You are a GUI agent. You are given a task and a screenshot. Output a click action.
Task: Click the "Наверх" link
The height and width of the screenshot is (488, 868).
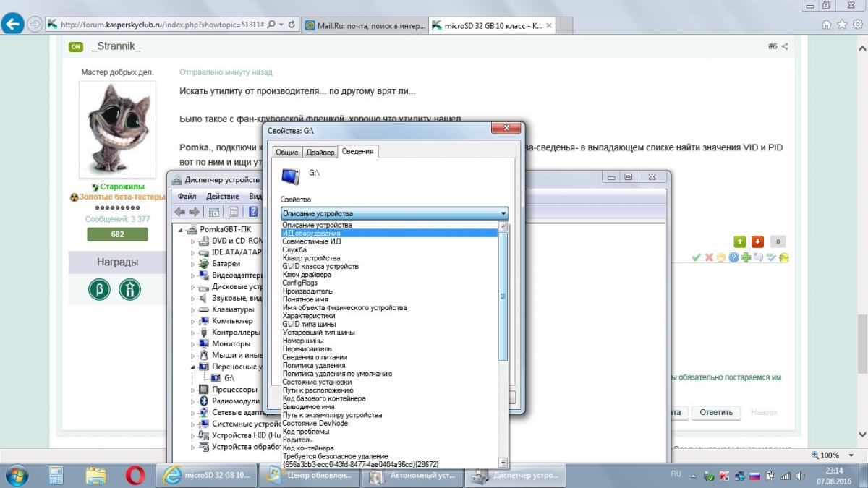click(x=764, y=413)
